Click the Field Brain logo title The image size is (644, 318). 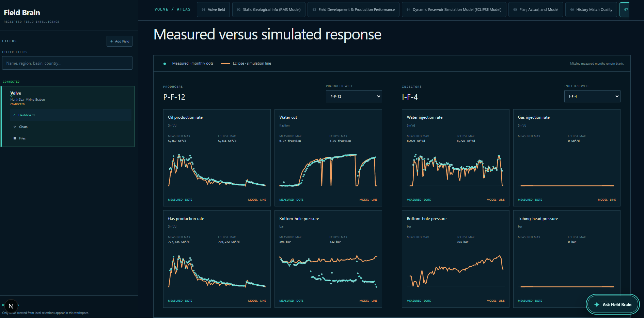point(22,13)
